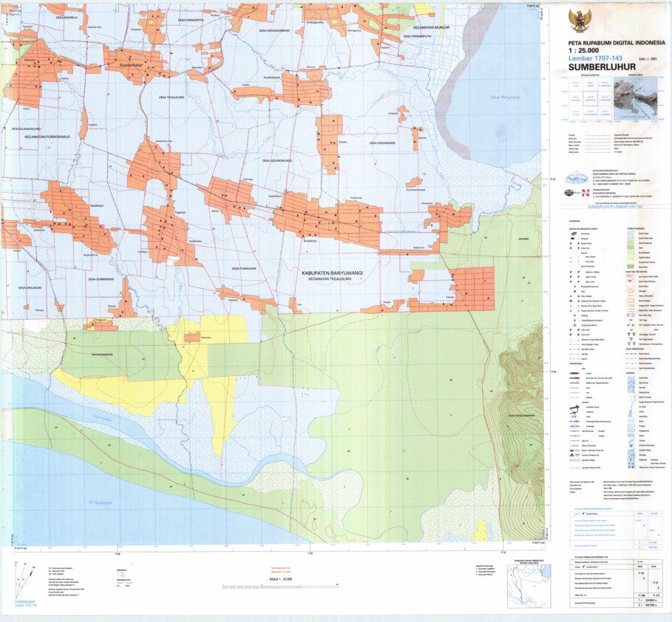Toggle the contour line legend entry
672x622 pixels.
[x=631, y=276]
